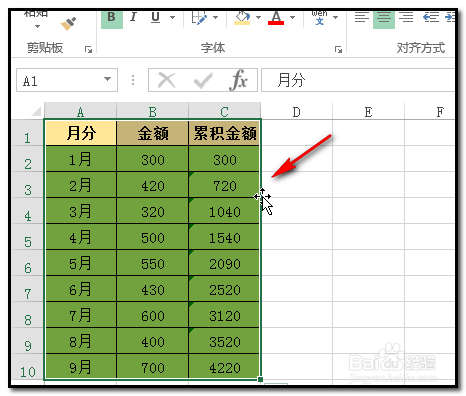This screenshot has width=466, height=396.
Task: Click cell with value 2090
Action: pos(224,263)
